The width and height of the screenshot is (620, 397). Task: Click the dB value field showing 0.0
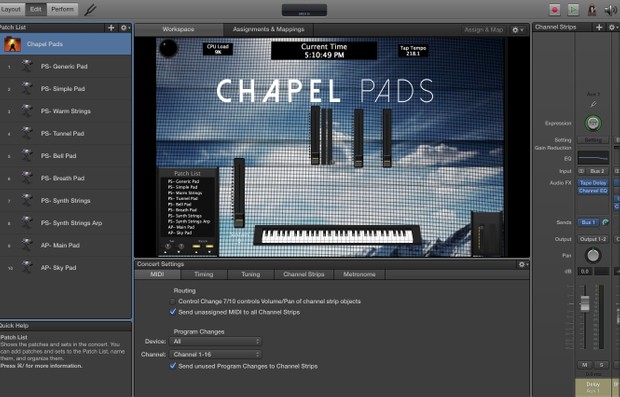(x=585, y=271)
